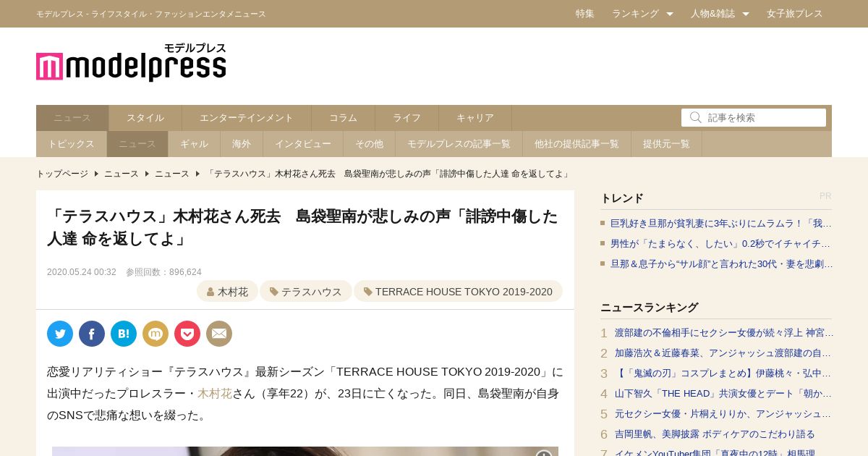
Task: Click the article headline text
Action: click(302, 227)
